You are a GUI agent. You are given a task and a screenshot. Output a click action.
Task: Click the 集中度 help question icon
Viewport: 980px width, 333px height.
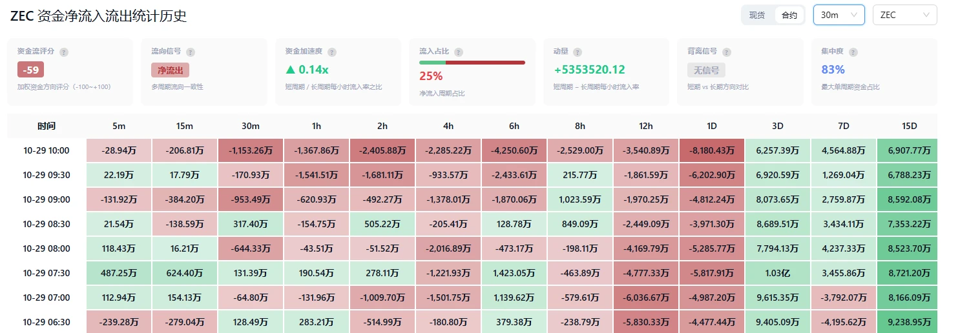point(853,52)
